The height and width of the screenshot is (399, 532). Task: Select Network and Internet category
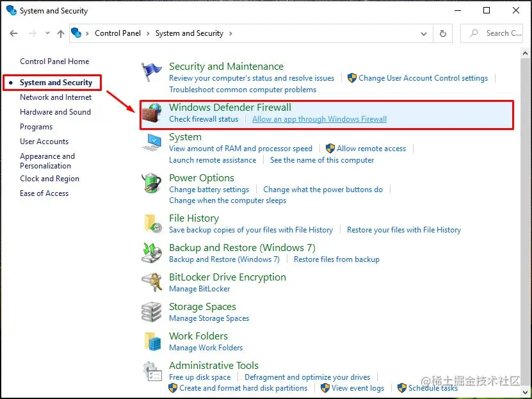pyautogui.click(x=56, y=97)
